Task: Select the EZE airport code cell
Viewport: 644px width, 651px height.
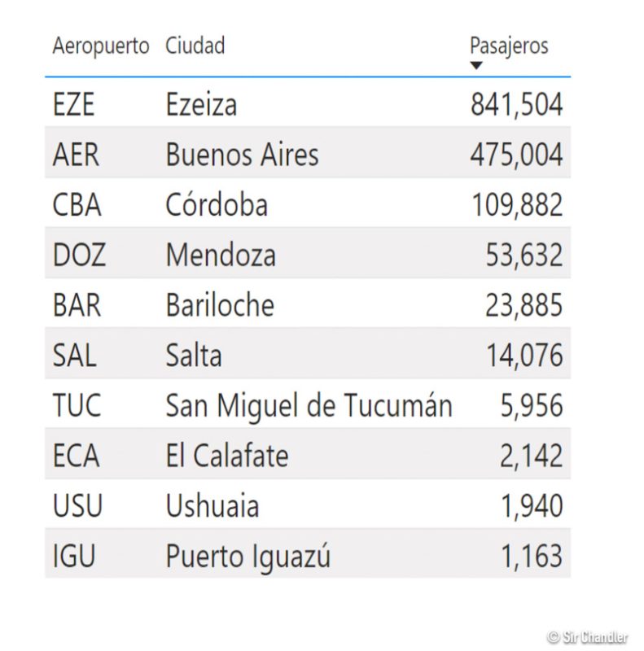Action: pyautogui.click(x=74, y=104)
